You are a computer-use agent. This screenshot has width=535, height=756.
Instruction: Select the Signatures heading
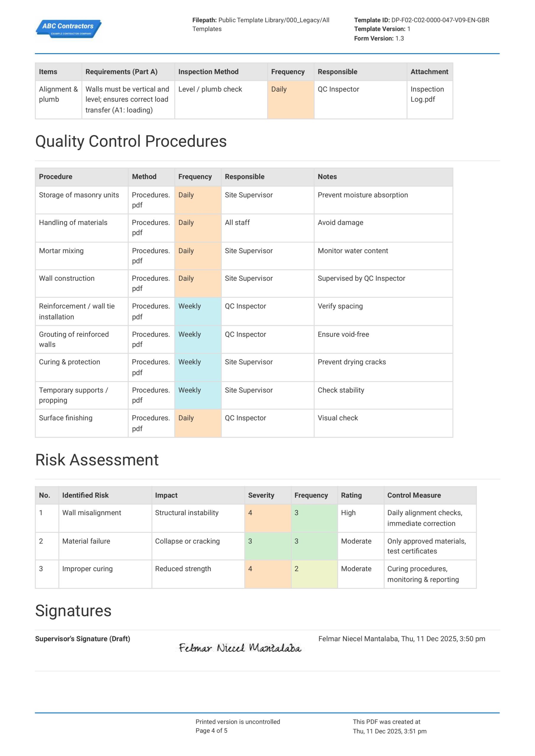(x=73, y=610)
